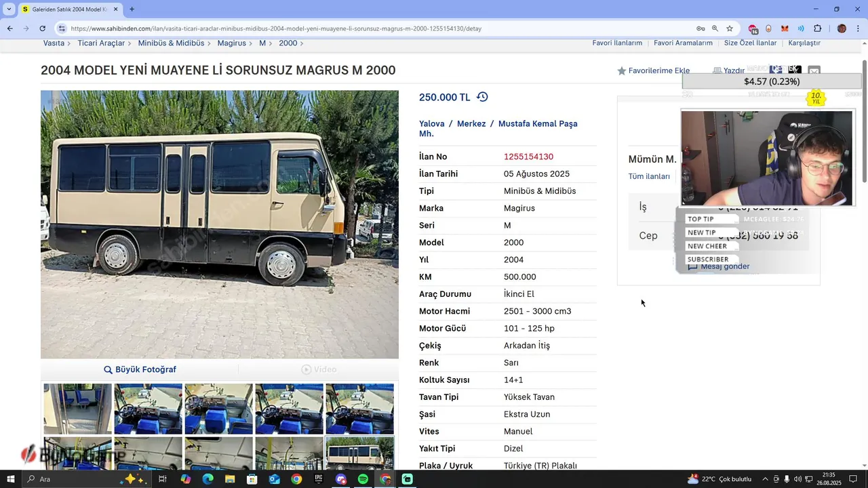Screen dimensions: 868x488
Task: Open Chrome three-dot menu
Action: tap(858, 28)
